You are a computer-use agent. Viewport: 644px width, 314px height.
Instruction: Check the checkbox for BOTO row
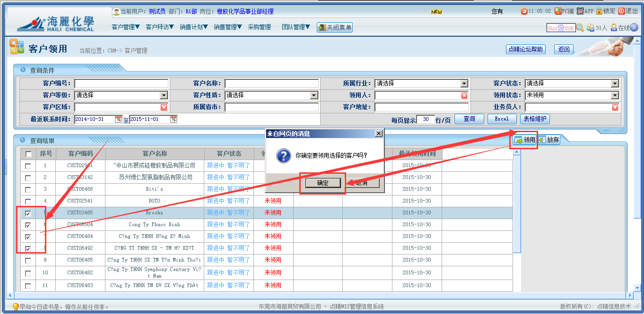(28, 201)
